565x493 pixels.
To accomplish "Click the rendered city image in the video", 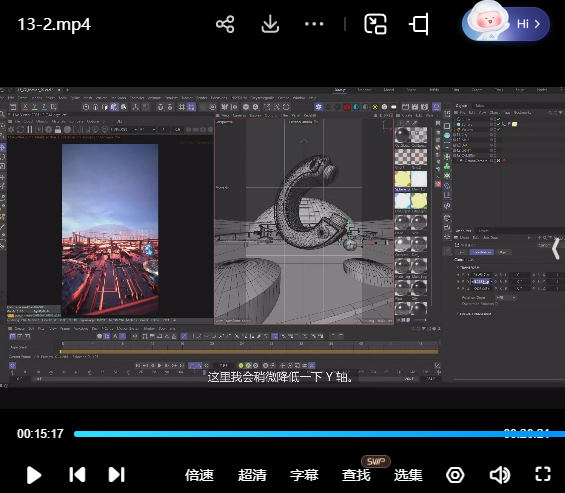I will [110, 230].
